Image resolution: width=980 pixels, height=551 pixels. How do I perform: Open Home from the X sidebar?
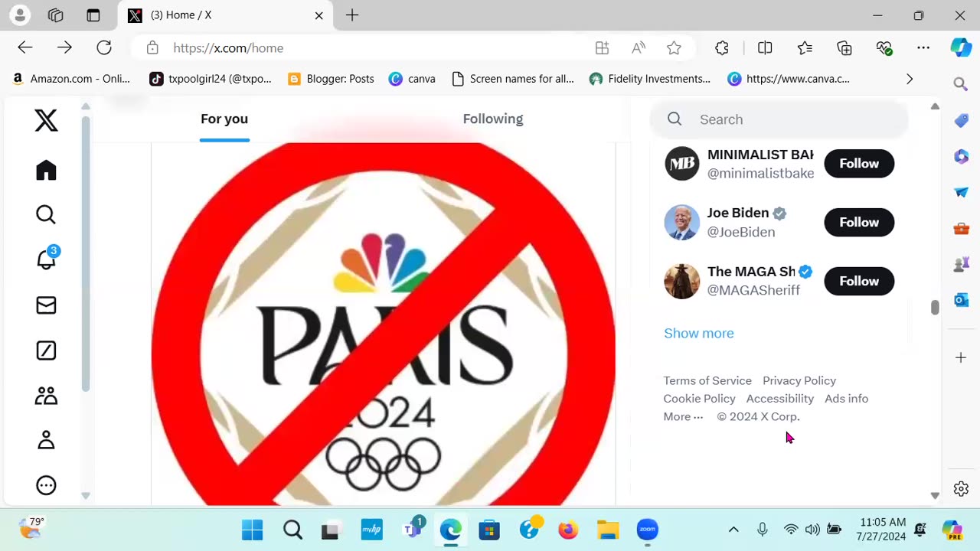[x=46, y=170]
